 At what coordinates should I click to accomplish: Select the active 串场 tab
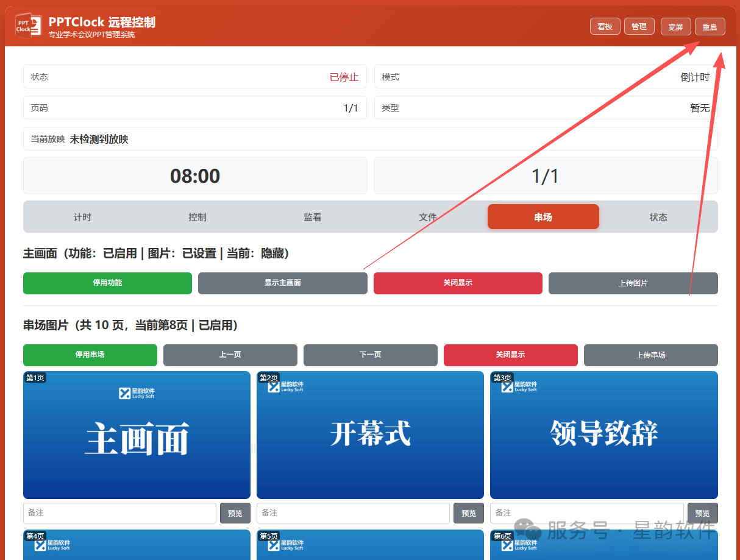pyautogui.click(x=543, y=217)
